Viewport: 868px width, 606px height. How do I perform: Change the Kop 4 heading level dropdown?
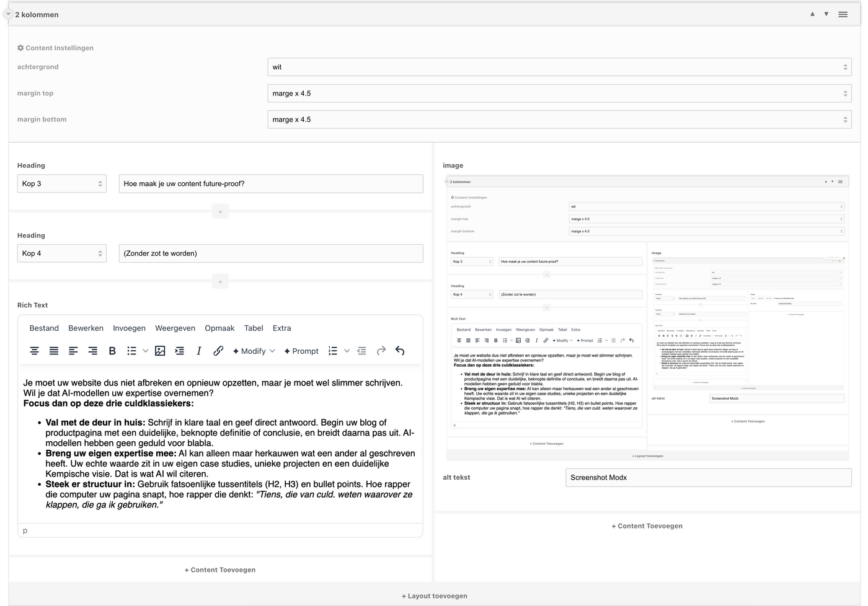click(62, 253)
